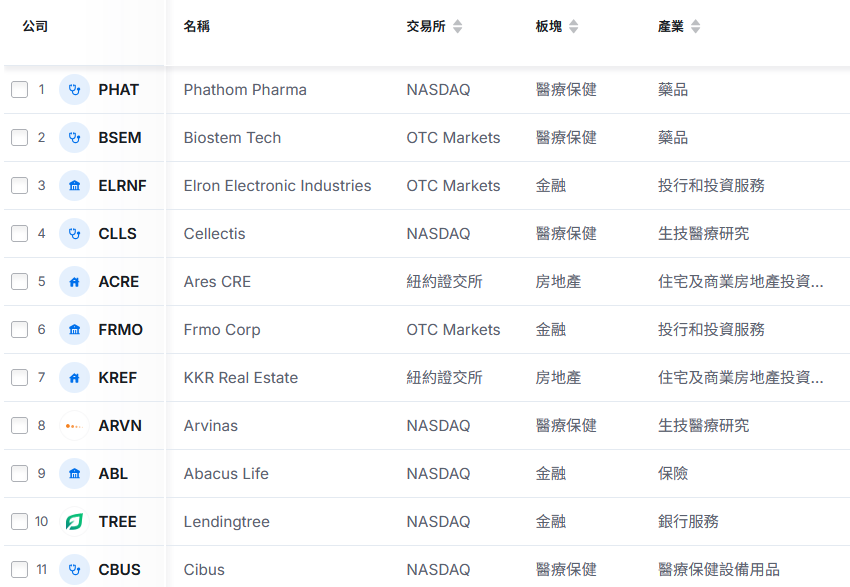Check the box for row 7 KREF
This screenshot has width=850, height=587.
click(x=20, y=378)
